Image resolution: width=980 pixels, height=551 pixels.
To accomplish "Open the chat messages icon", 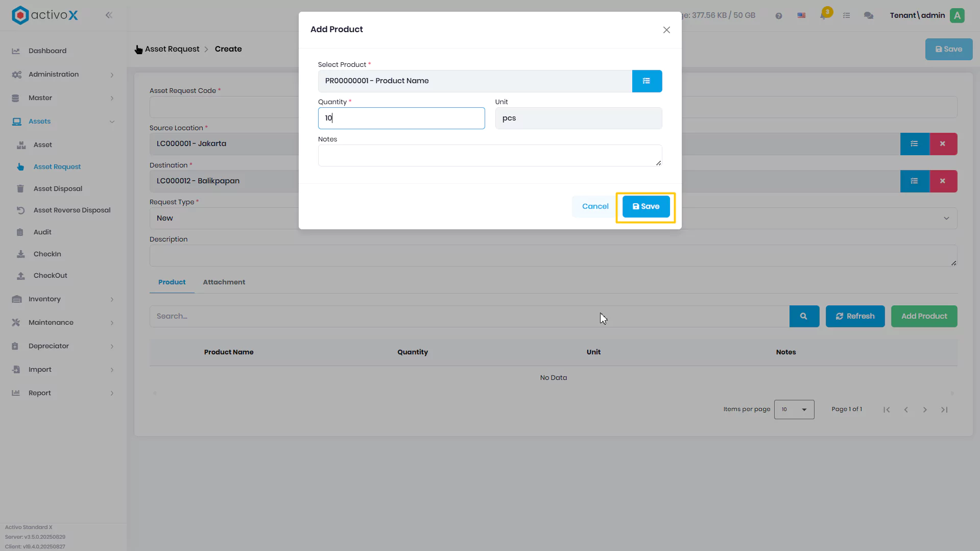I will coord(869,16).
